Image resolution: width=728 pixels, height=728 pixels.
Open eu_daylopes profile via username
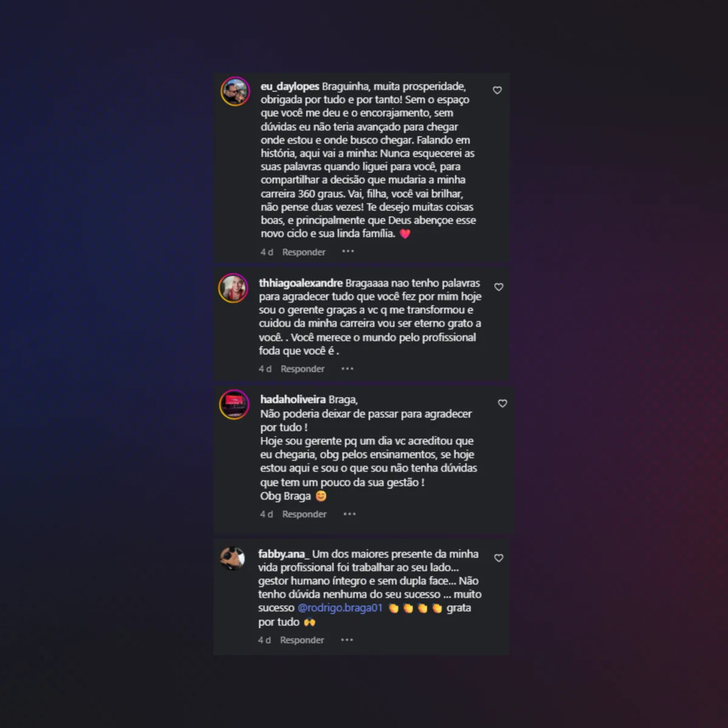pyautogui.click(x=290, y=87)
